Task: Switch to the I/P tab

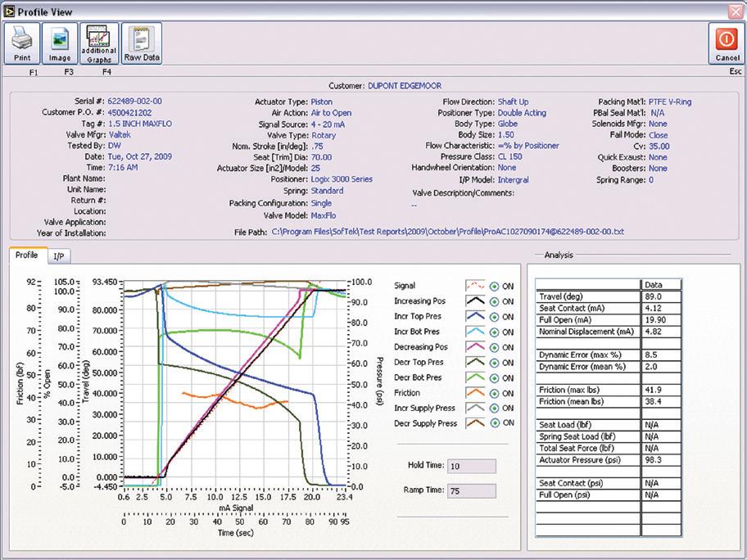Action: coord(58,255)
